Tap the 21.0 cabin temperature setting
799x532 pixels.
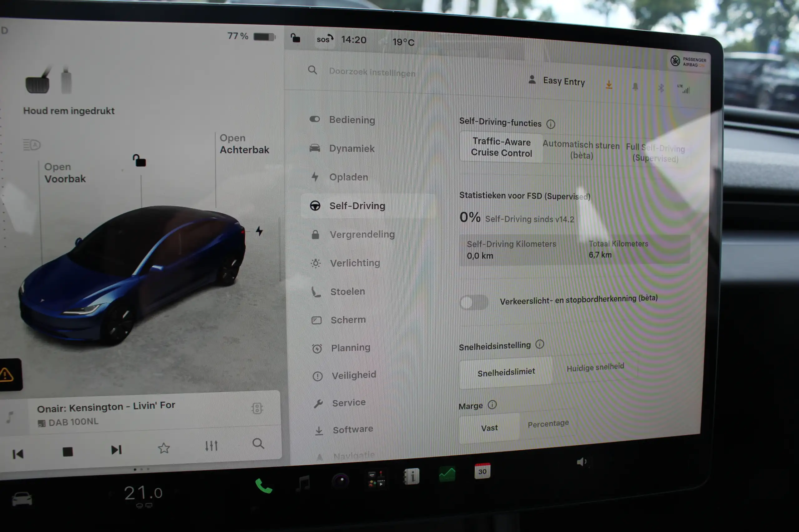point(143,493)
